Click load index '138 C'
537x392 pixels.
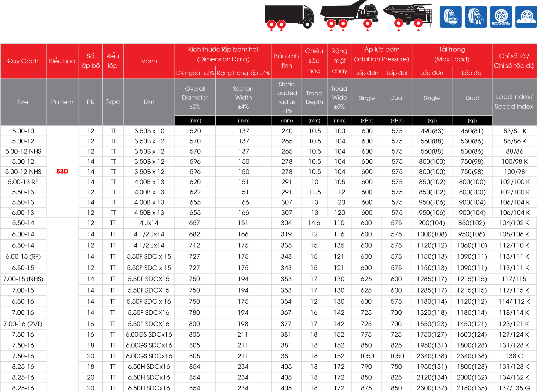tap(514, 356)
